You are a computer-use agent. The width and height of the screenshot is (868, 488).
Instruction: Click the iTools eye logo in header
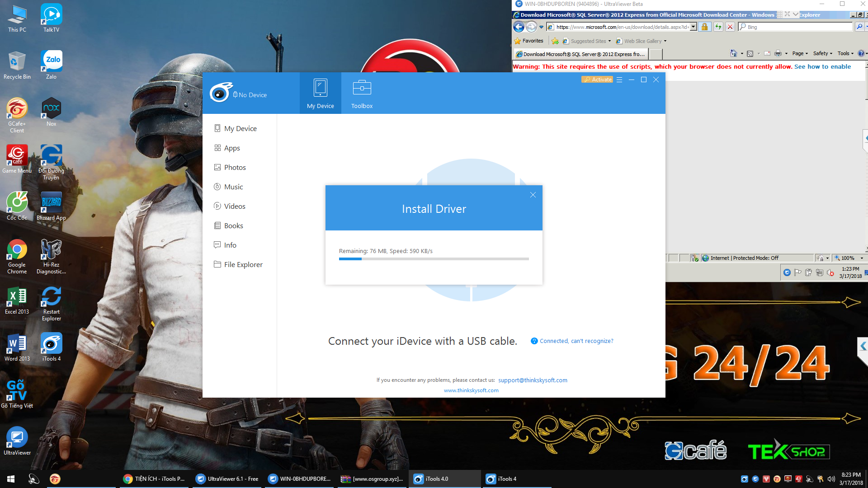pos(221,93)
